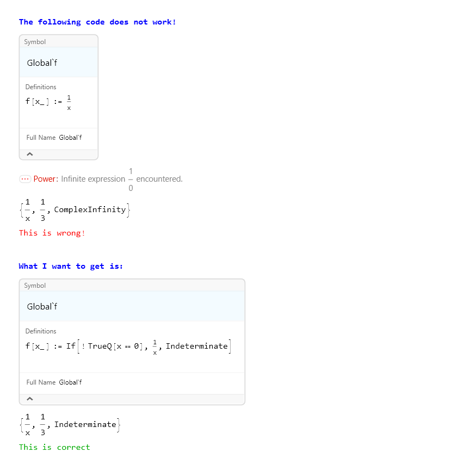Select the first Global`f symbol header
Viewport: 476px width, 458px height.
tap(42, 63)
